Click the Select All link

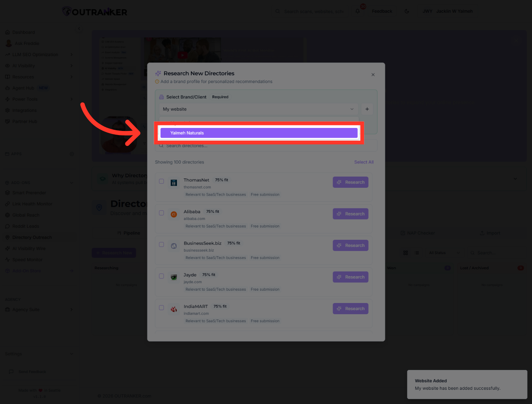click(364, 162)
